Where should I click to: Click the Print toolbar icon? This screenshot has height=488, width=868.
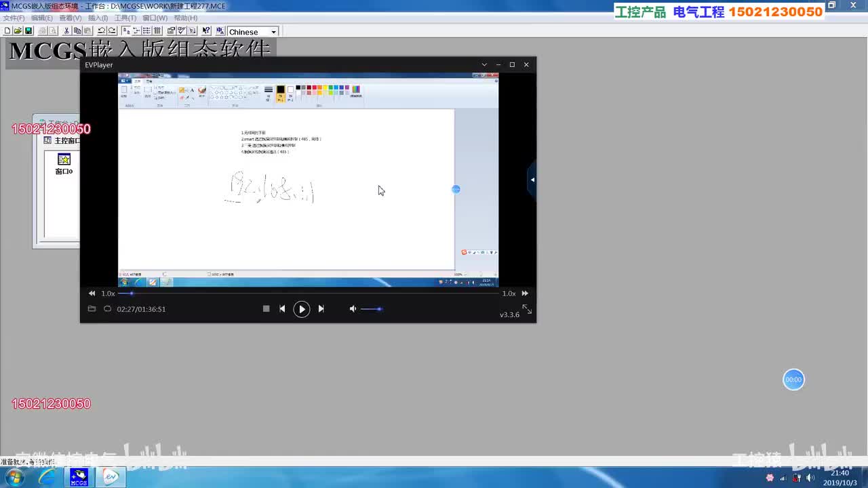point(42,31)
